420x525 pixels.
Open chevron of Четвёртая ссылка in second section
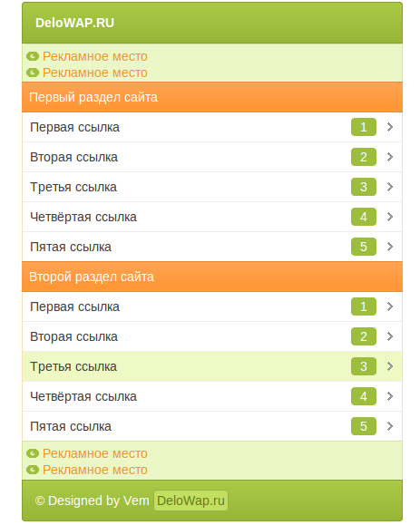390,396
